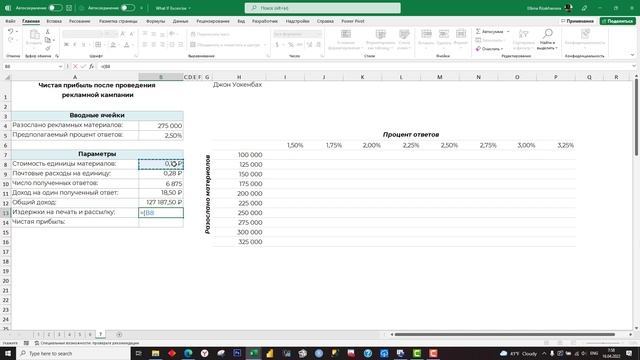
Task: Switch to the Разметка страницы tab
Action: click(118, 21)
